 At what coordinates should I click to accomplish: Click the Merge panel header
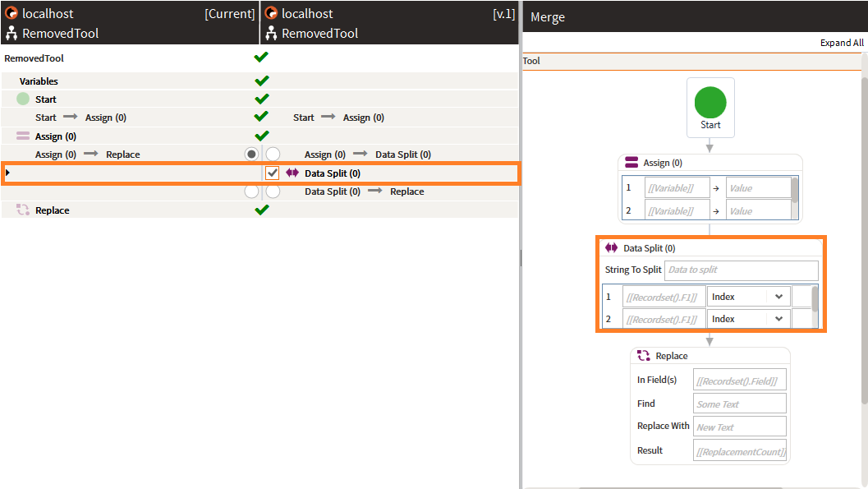point(548,16)
